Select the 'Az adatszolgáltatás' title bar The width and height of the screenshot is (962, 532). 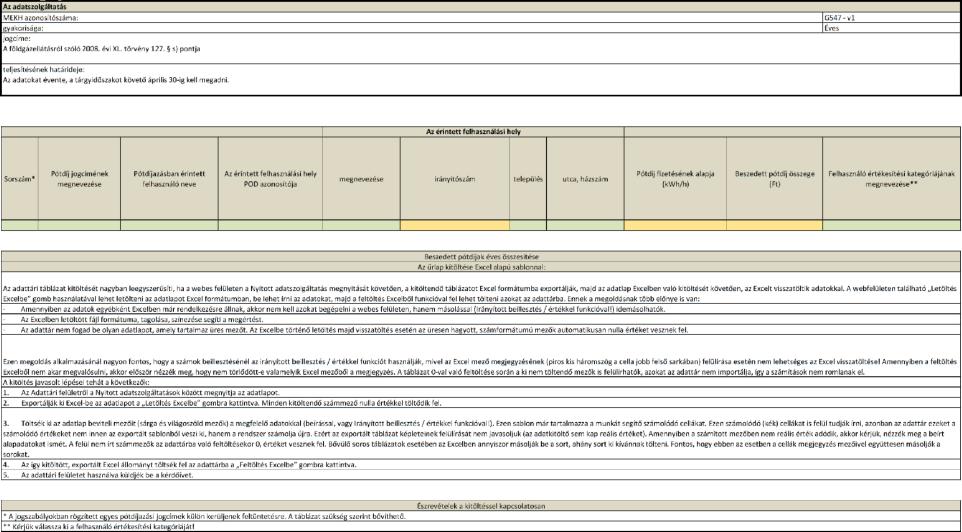point(480,6)
